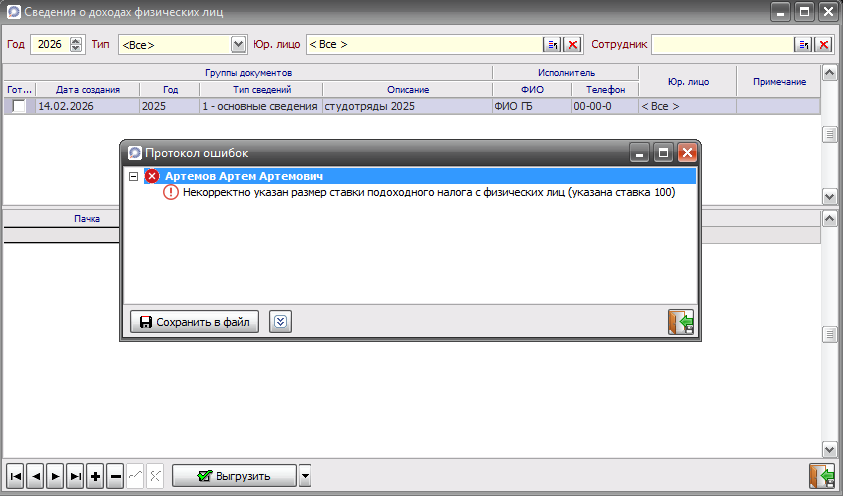
Task: Click the Выгрузить button
Action: coord(234,476)
